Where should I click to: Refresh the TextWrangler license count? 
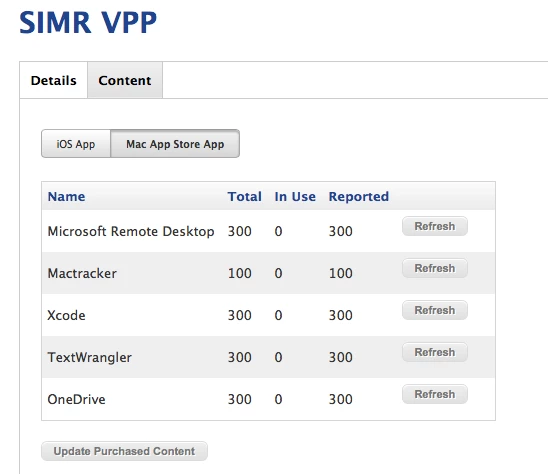click(x=435, y=352)
